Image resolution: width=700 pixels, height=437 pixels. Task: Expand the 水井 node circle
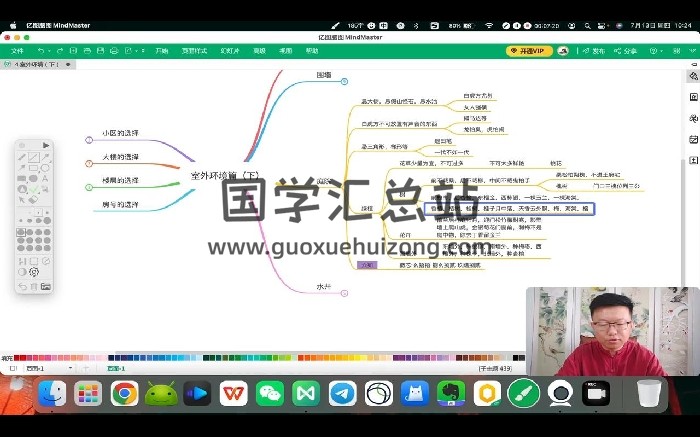click(344, 293)
